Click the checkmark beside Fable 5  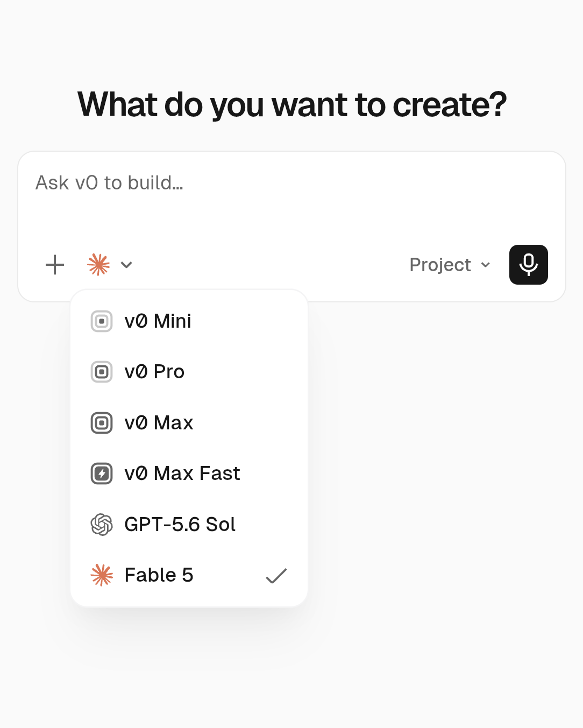coord(276,576)
